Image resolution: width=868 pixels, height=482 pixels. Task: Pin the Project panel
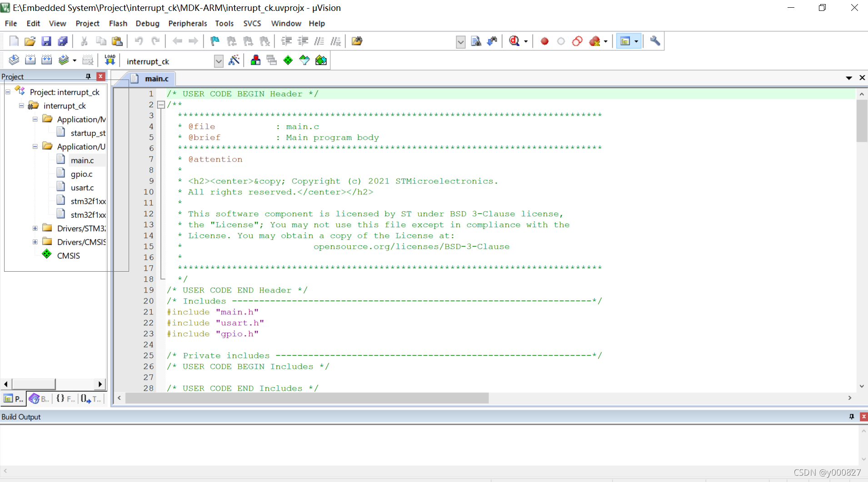[x=88, y=76]
